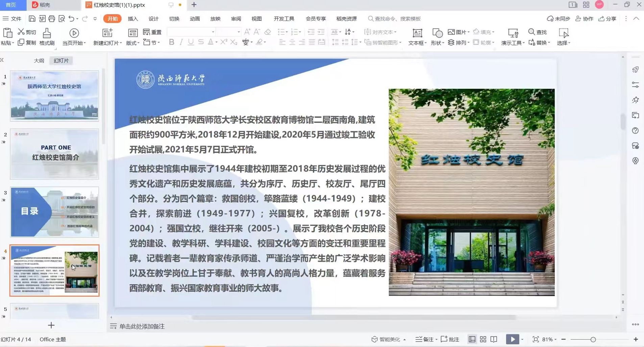
Task: Open the Insert (插入) ribbon tab
Action: tap(133, 19)
